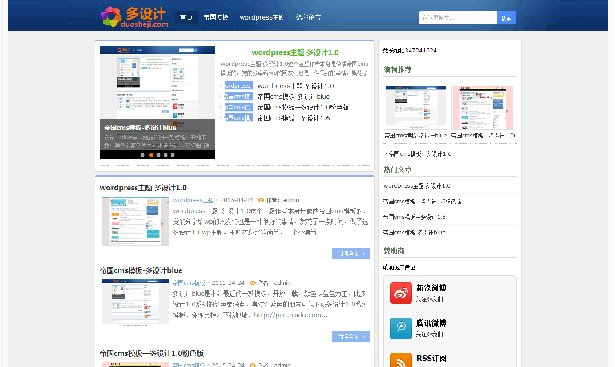Viewport: 615px width, 367px height.
Task: Click read-more button under 帝国cms模板-多设计blue post
Action: pyautogui.click(x=351, y=336)
